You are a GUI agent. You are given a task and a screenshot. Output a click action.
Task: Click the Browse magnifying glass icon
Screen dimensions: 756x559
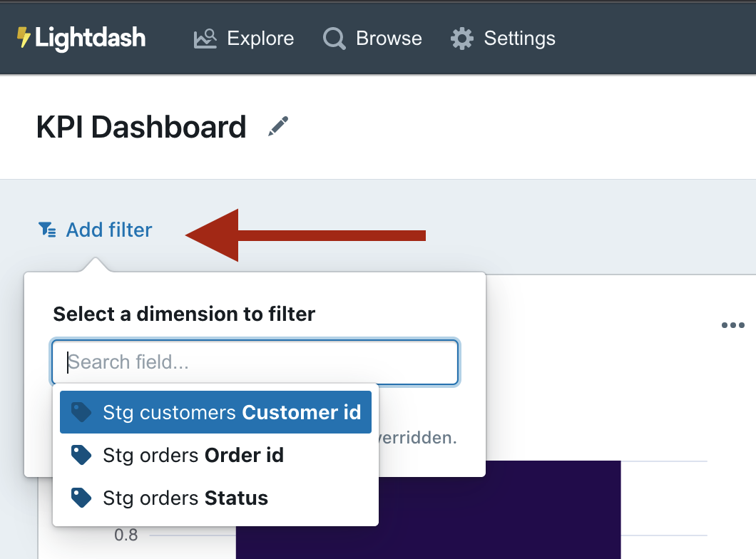tap(334, 39)
